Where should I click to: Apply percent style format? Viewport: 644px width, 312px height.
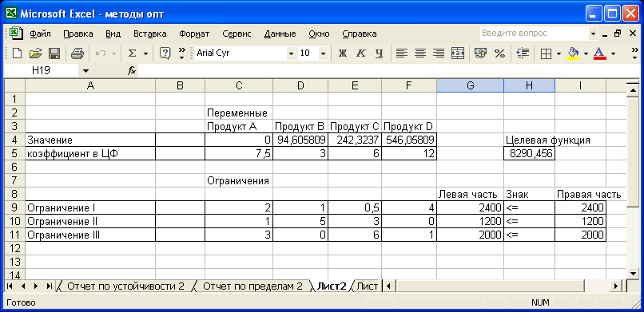click(499, 53)
